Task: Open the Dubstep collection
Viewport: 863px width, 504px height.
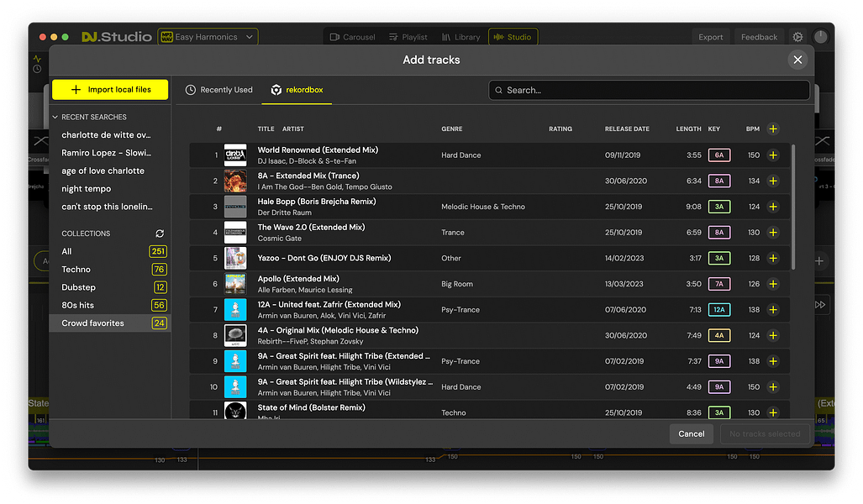Action: (110, 287)
